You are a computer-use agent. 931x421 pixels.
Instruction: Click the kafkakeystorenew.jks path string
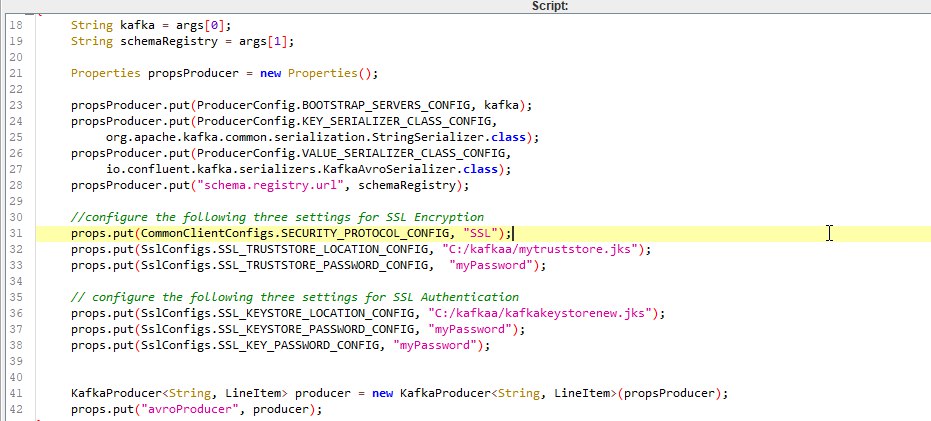(540, 314)
